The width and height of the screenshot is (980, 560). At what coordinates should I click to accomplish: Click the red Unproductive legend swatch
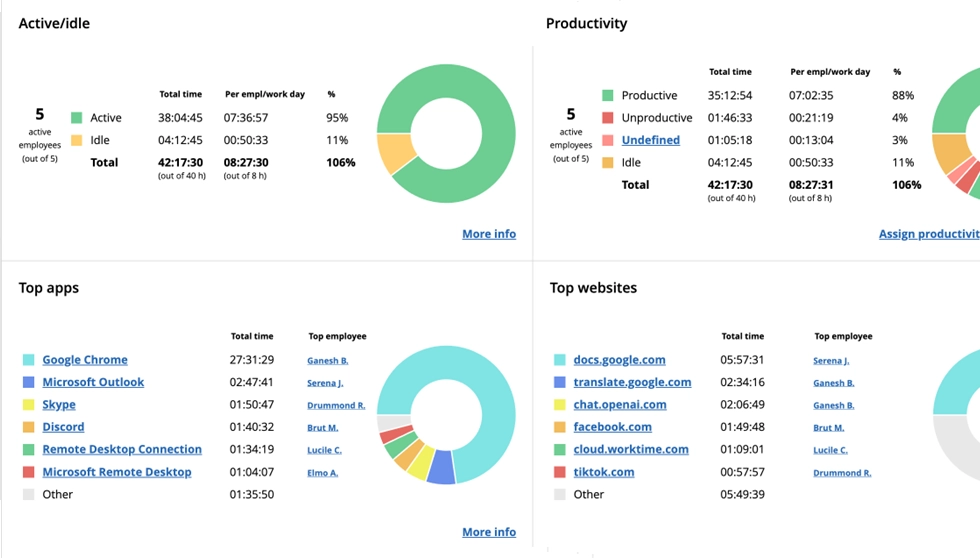click(x=608, y=118)
